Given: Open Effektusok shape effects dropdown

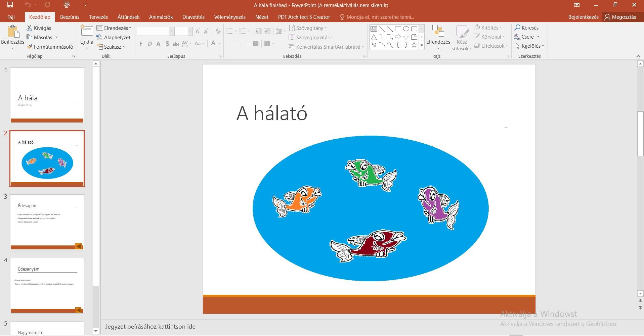Looking at the screenshot, I should (491, 46).
